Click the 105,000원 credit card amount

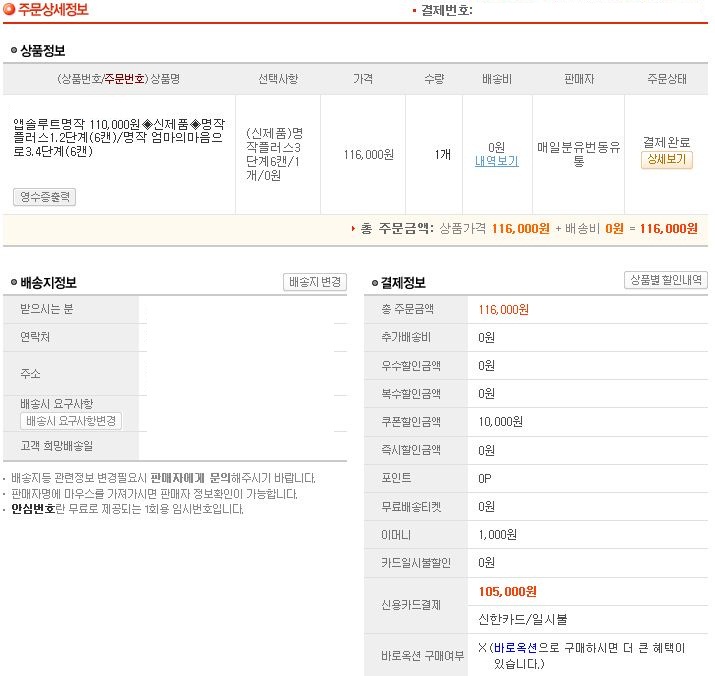(x=508, y=592)
